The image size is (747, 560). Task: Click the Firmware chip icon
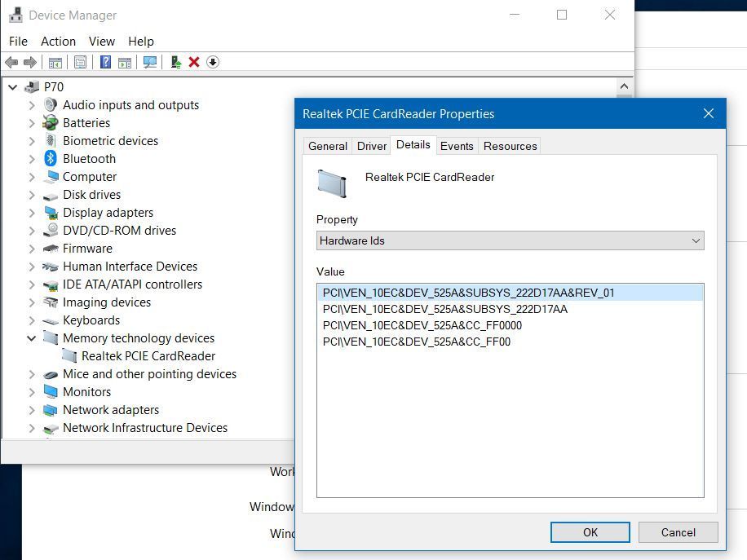pos(51,249)
